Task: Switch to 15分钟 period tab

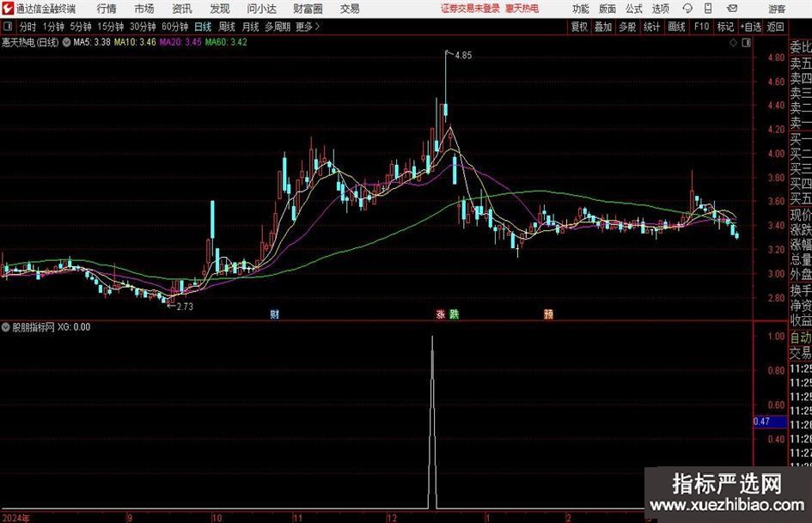Action: [x=111, y=27]
